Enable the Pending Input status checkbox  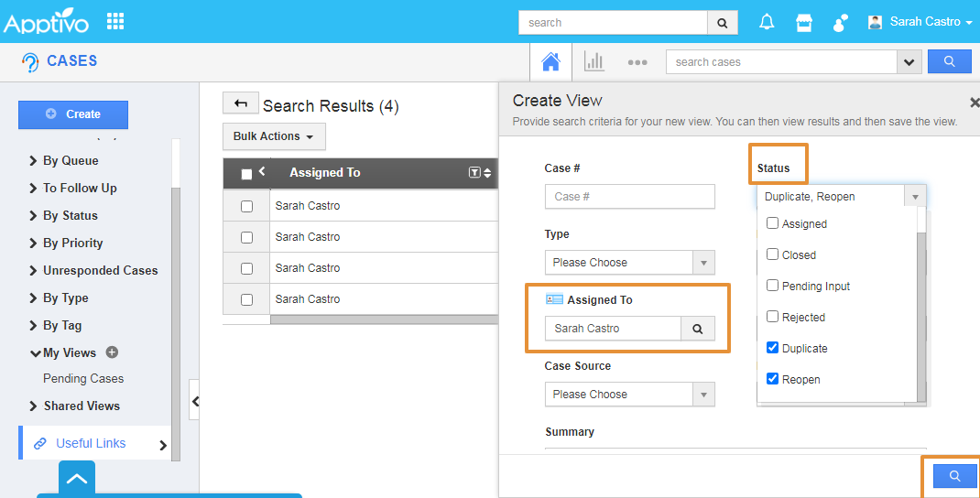[773, 286]
